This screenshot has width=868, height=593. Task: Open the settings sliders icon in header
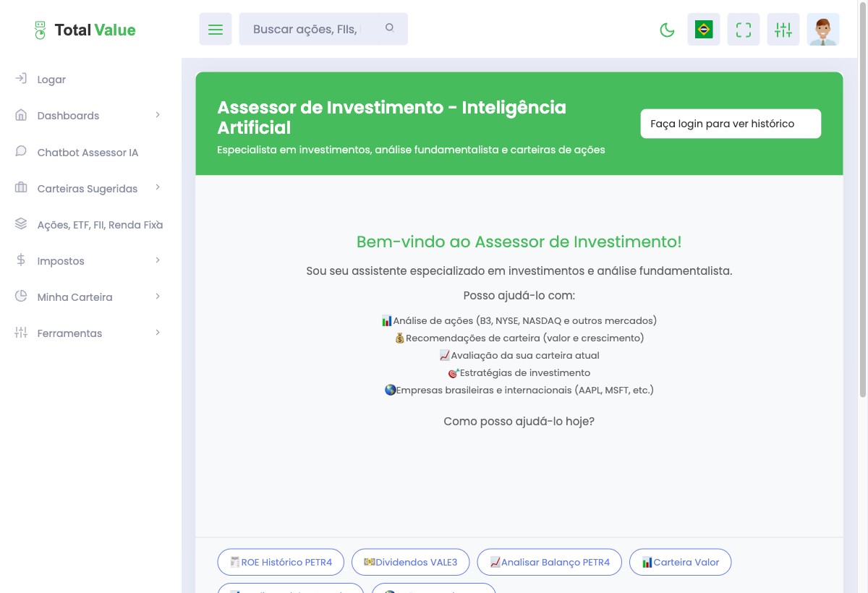click(x=783, y=29)
